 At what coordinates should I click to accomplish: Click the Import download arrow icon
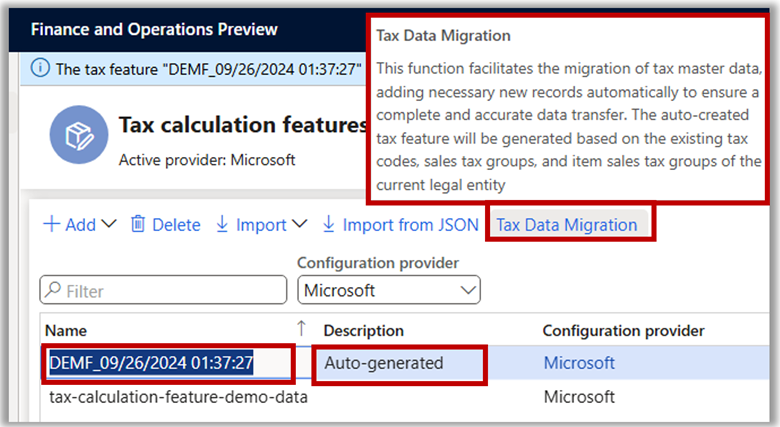(222, 224)
